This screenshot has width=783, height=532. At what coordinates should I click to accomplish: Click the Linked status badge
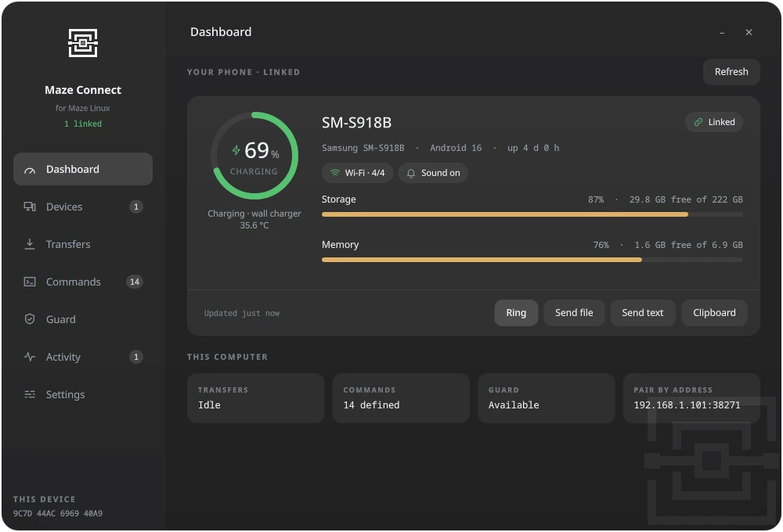coord(713,122)
